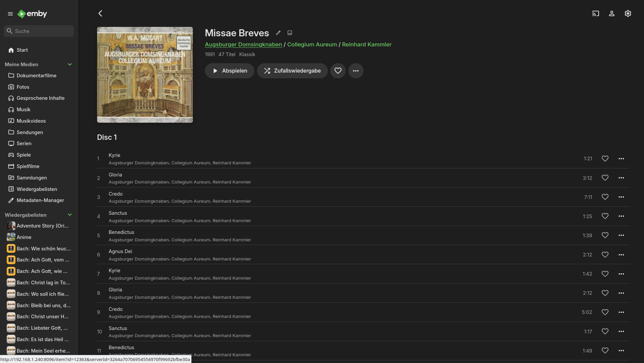Open the settings gear
Screen dimensions: 644x363
(x=628, y=13)
